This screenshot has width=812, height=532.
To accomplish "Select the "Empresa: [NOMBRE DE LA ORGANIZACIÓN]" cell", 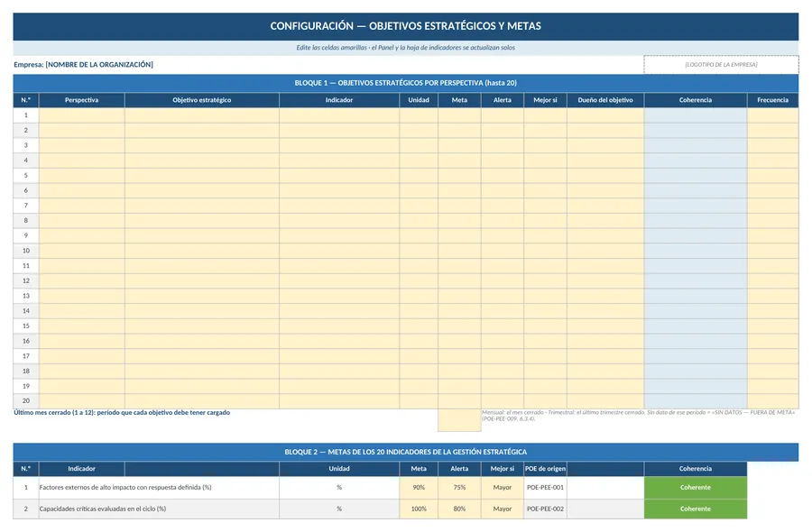I will (x=83, y=65).
